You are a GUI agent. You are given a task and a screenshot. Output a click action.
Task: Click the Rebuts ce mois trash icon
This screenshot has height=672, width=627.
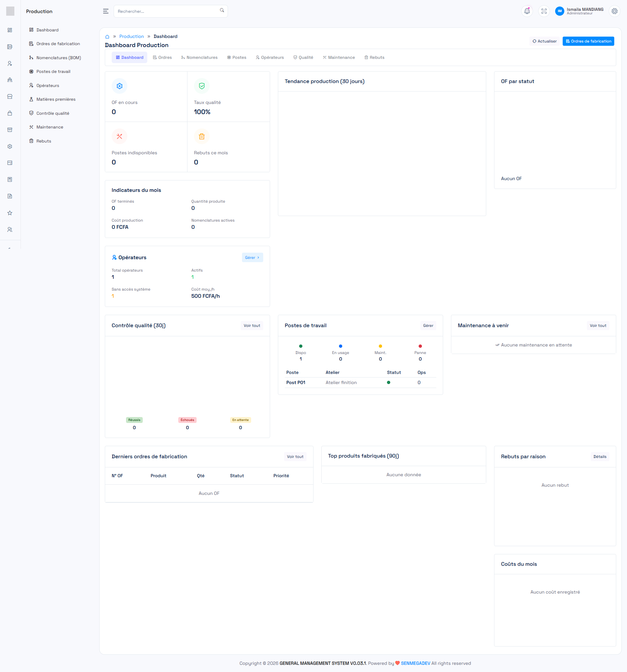tap(202, 137)
